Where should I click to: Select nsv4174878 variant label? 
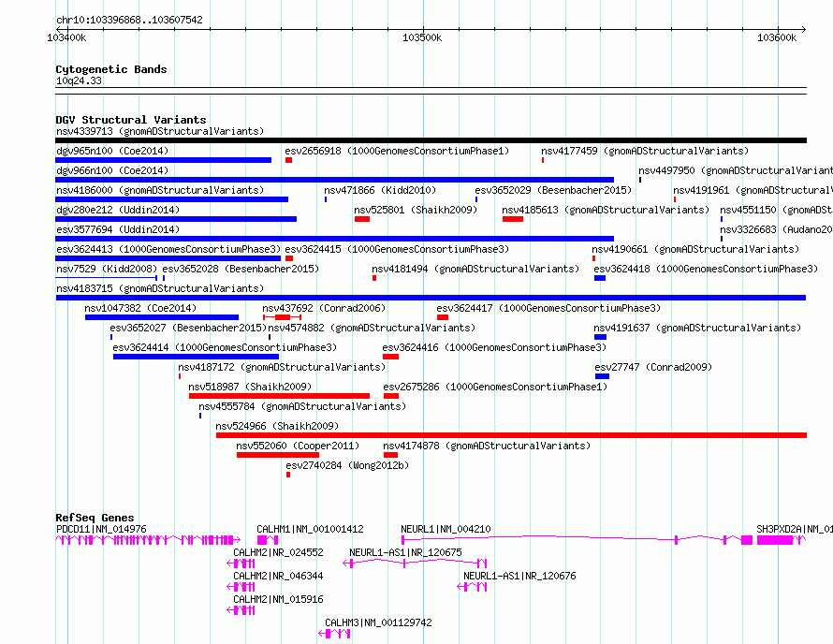click(x=487, y=446)
